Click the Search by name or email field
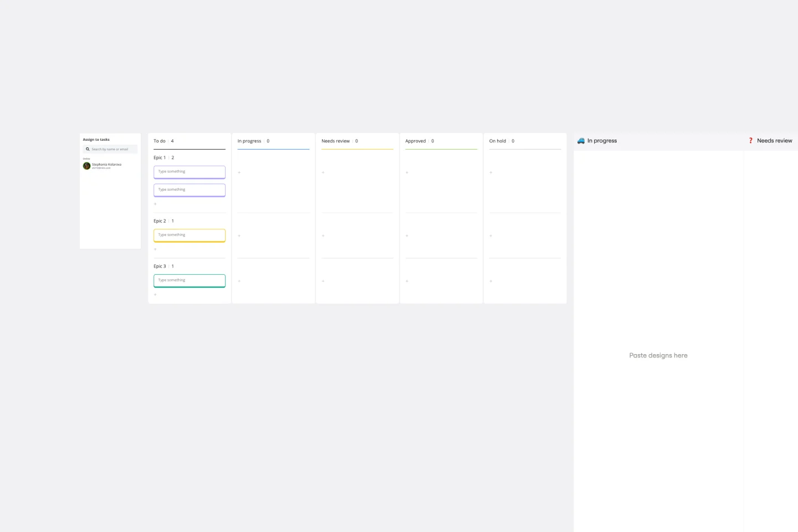 [110, 149]
